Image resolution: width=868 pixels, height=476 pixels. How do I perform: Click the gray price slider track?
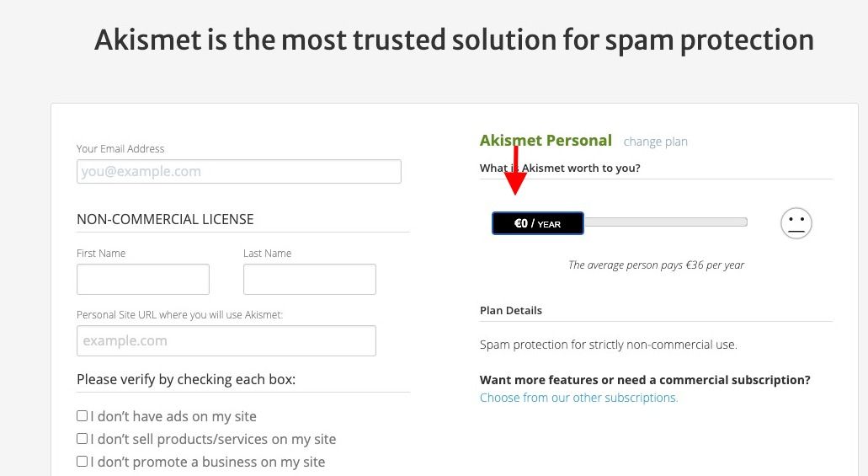666,222
